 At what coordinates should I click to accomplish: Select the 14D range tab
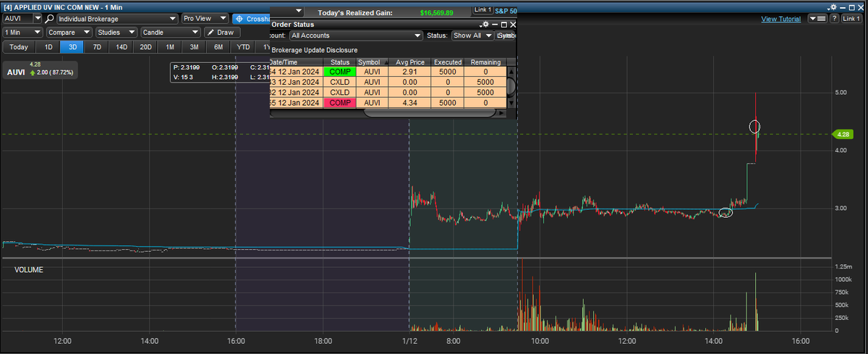pyautogui.click(x=122, y=46)
